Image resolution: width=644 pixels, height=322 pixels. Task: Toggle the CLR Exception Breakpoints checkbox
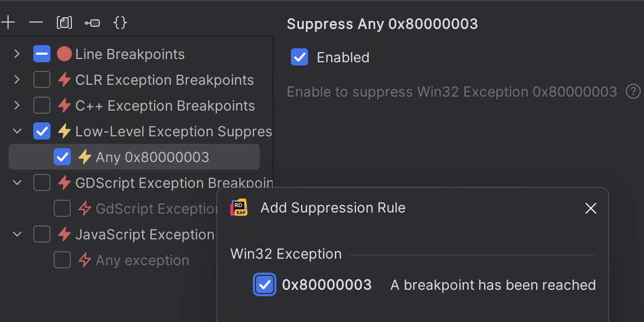point(42,80)
